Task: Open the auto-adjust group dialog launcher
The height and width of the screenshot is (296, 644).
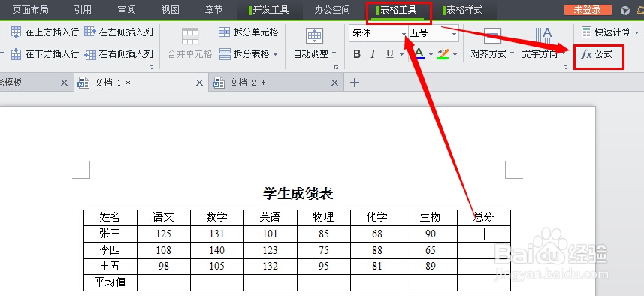Action: point(337,67)
